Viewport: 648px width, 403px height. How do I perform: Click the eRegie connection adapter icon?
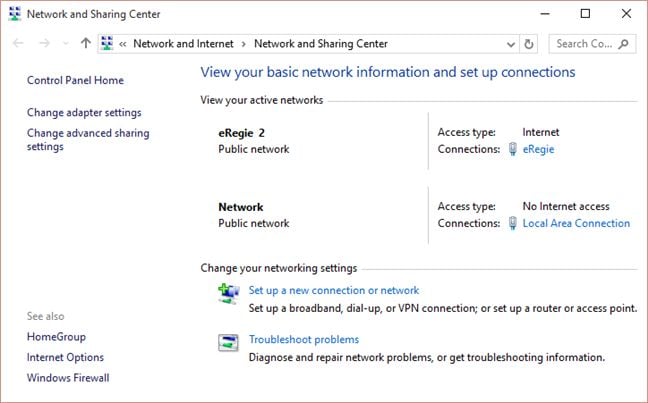(512, 149)
